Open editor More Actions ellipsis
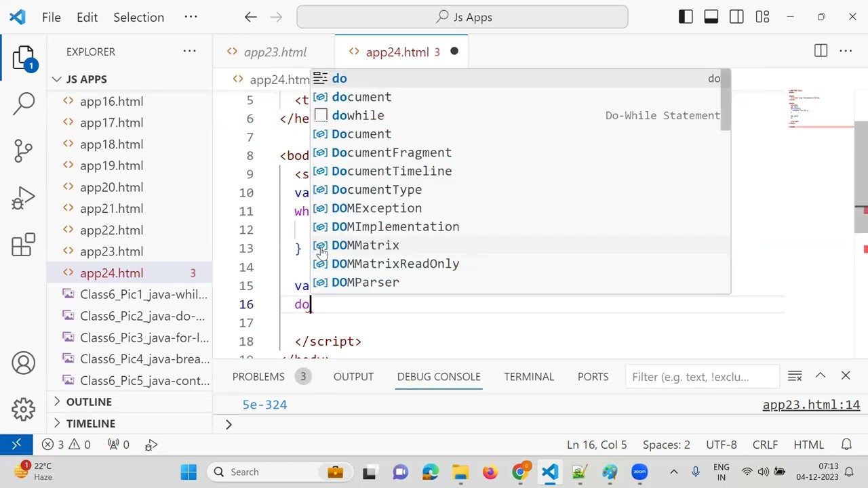 coord(846,51)
